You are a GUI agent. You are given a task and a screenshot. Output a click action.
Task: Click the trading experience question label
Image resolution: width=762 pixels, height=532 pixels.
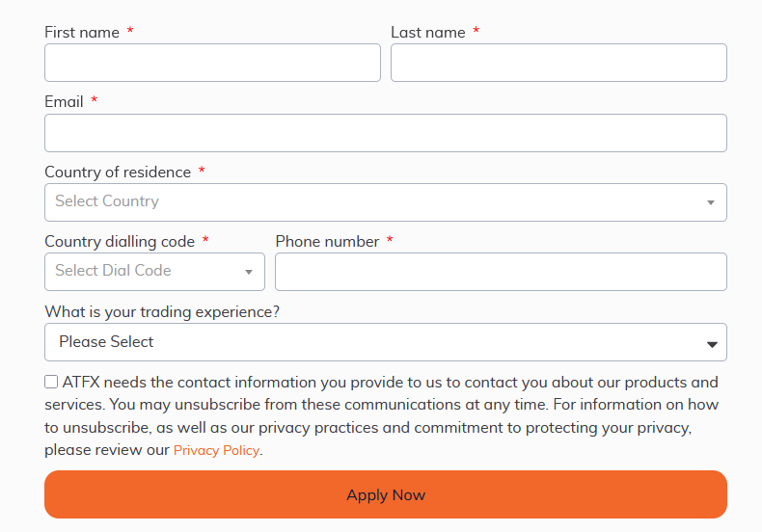[x=162, y=312]
